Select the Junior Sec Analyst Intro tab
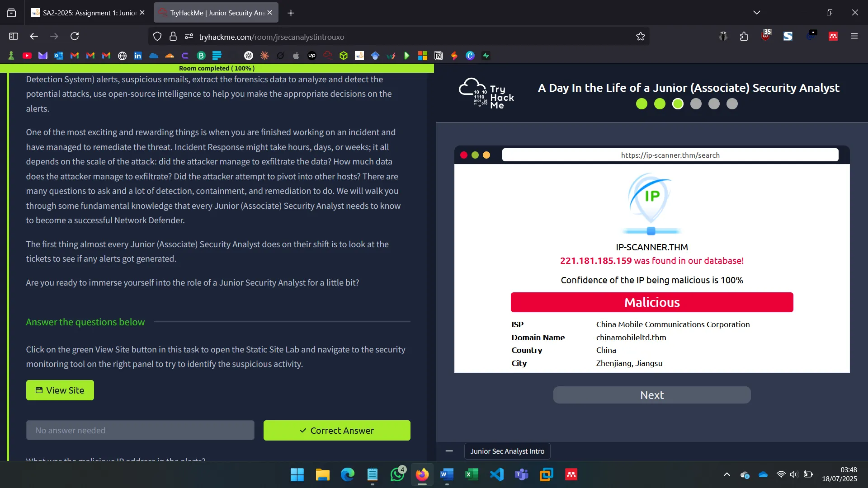Image resolution: width=868 pixels, height=488 pixels. 507,451
